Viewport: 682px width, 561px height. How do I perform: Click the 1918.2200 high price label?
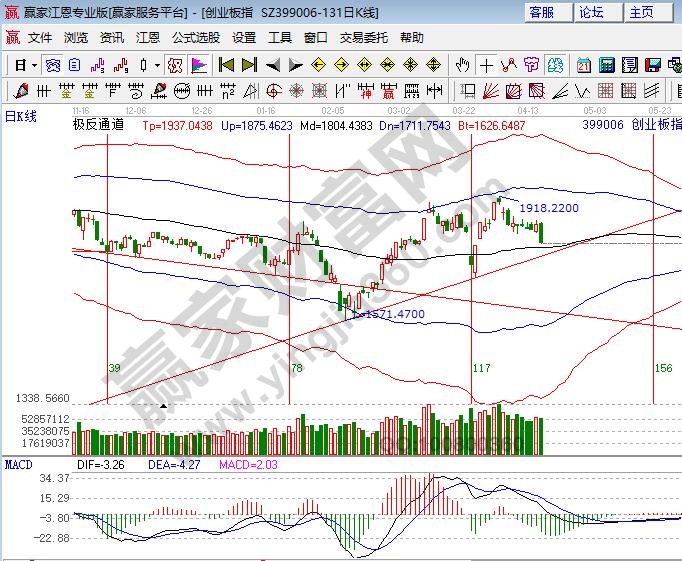click(548, 208)
